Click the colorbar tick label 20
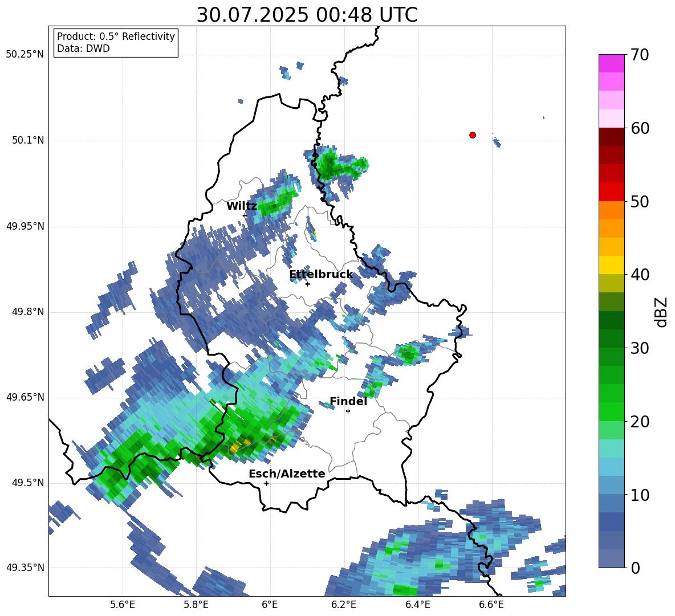This screenshot has height=616, width=675. 640,422
